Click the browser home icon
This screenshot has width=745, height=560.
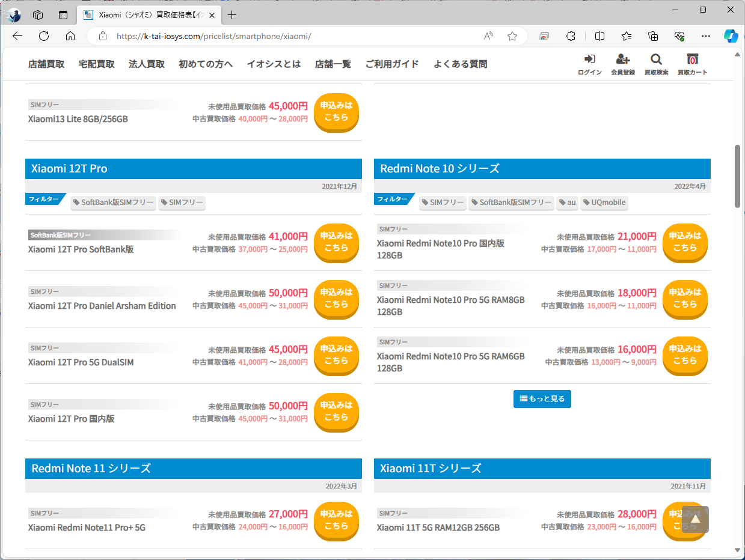[x=70, y=36]
